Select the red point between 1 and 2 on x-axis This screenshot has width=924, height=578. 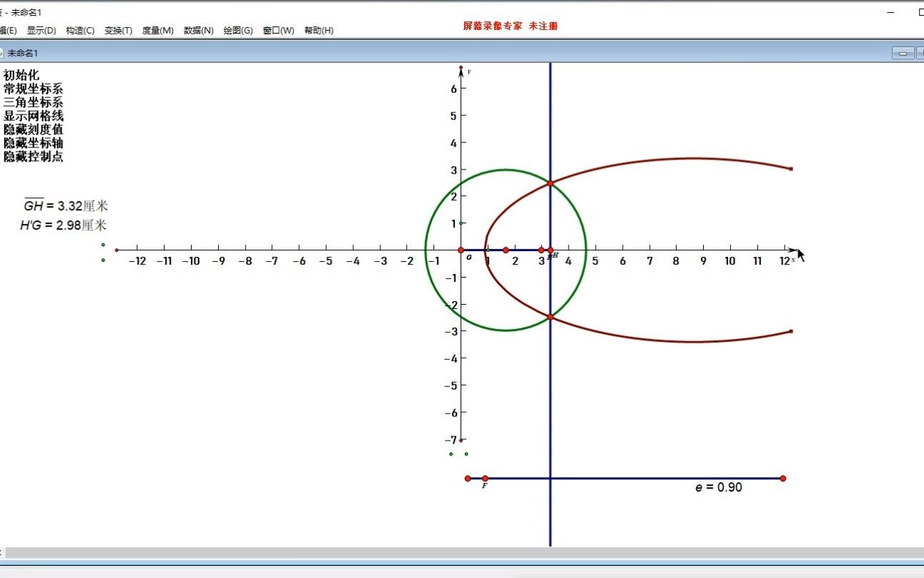(x=506, y=250)
